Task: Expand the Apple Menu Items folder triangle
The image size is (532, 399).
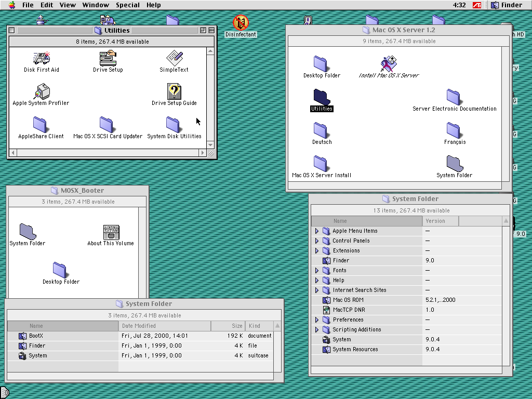Action: (x=317, y=231)
